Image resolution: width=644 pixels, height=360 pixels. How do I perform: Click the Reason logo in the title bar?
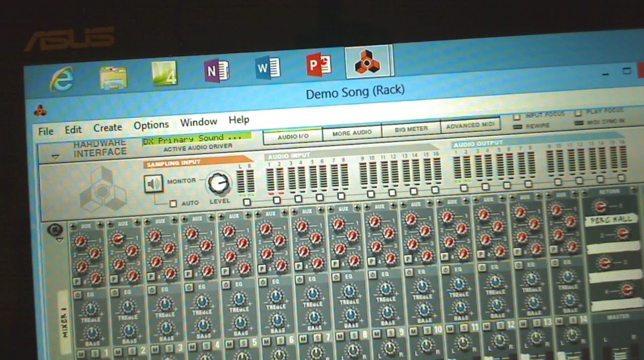[40, 110]
